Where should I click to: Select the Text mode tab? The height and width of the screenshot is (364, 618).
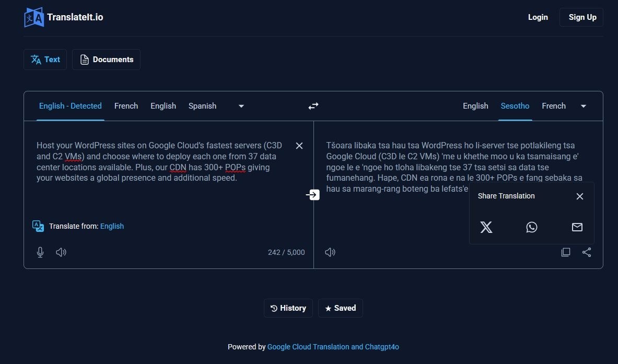tap(45, 60)
